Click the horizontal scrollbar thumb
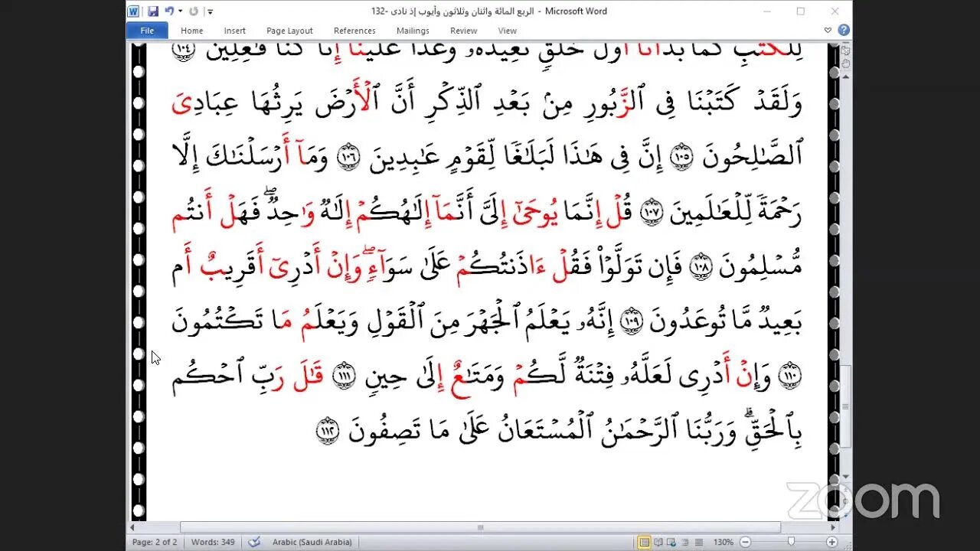 pos(480,527)
